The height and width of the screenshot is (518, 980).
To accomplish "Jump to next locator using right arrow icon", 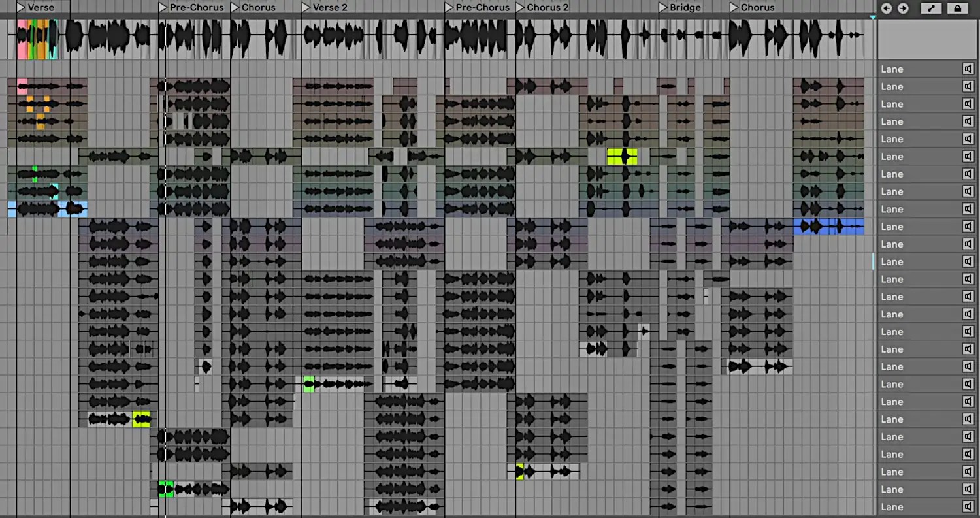I will [x=903, y=8].
